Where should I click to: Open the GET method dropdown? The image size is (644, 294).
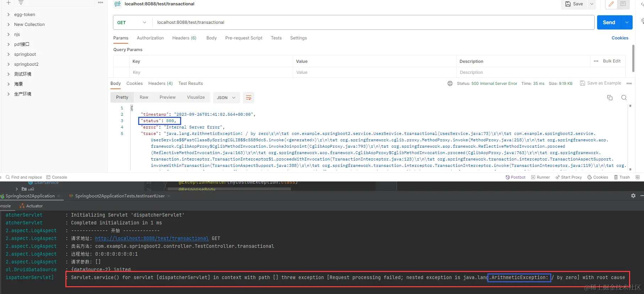click(x=132, y=22)
